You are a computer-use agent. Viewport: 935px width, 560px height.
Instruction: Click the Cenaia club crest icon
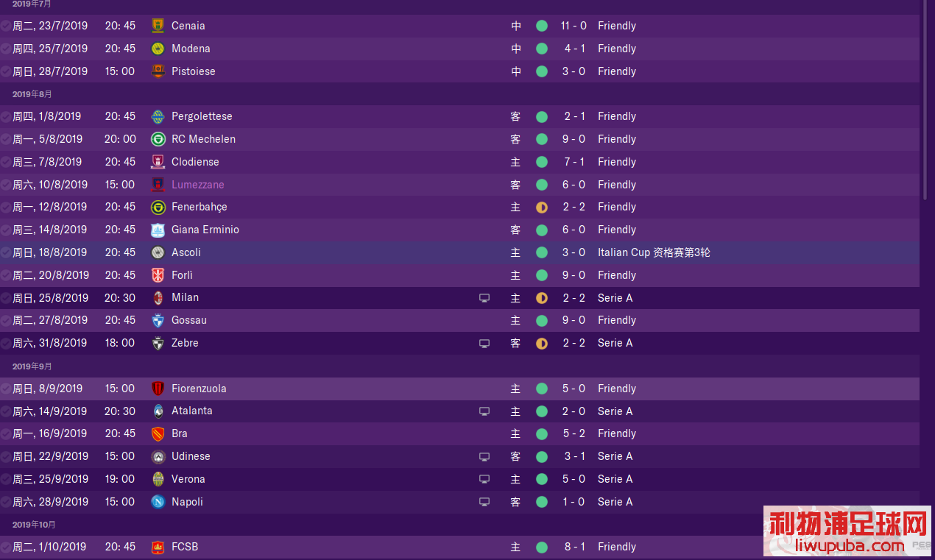tap(158, 26)
